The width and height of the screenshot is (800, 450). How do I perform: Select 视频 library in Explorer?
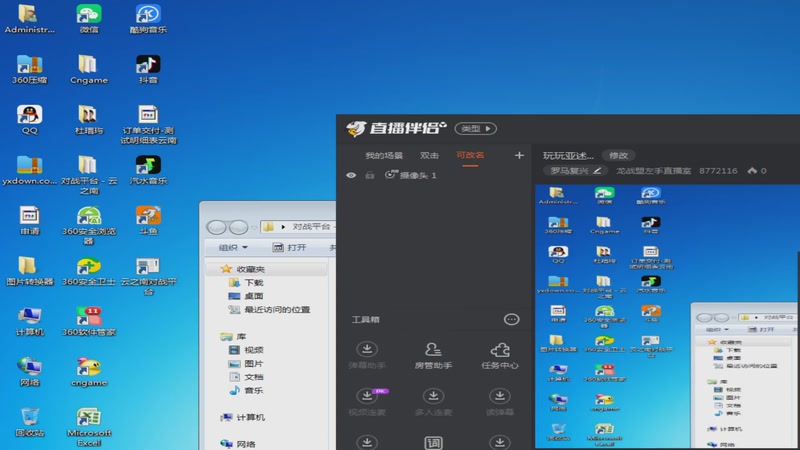tap(246, 350)
